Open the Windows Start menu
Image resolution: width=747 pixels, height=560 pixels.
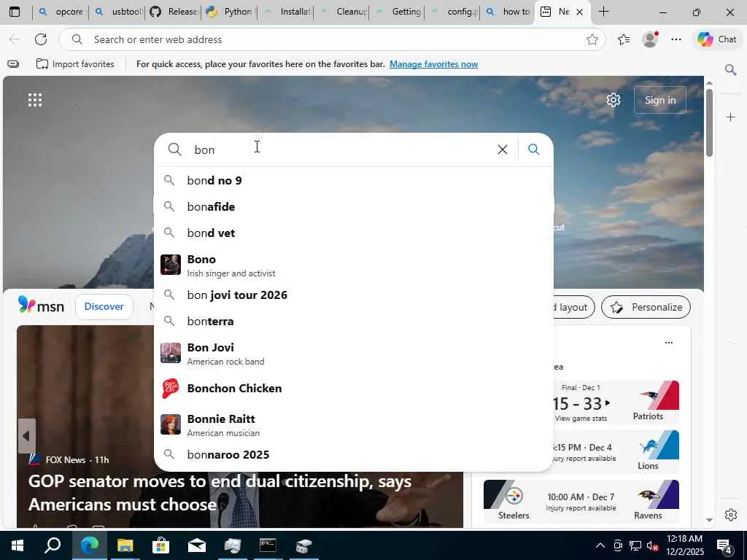click(18, 545)
